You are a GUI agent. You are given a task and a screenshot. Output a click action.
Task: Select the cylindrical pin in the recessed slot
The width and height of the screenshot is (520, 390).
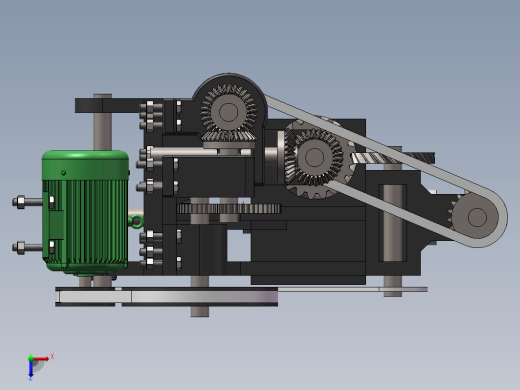coord(393,223)
